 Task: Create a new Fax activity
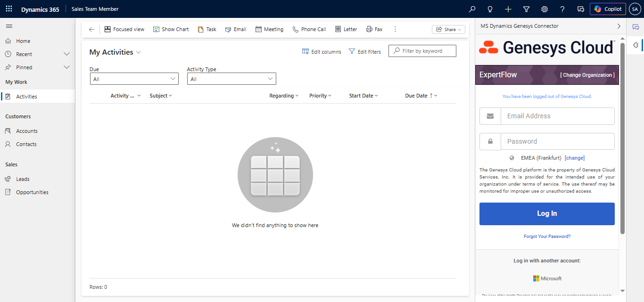[x=374, y=29]
